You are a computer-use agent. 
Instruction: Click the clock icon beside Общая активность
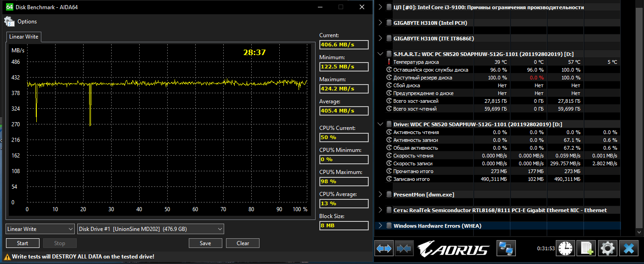389,148
